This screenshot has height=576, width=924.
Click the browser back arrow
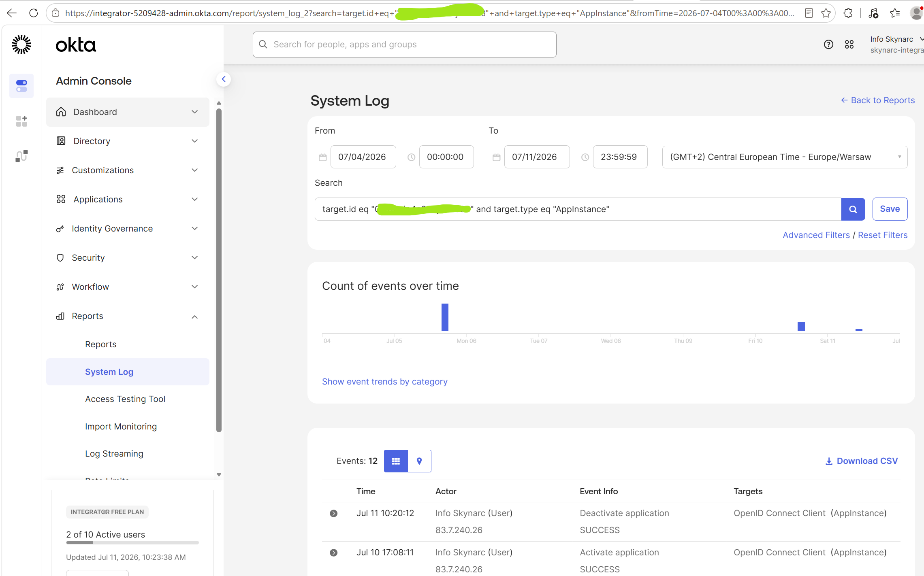click(x=12, y=13)
